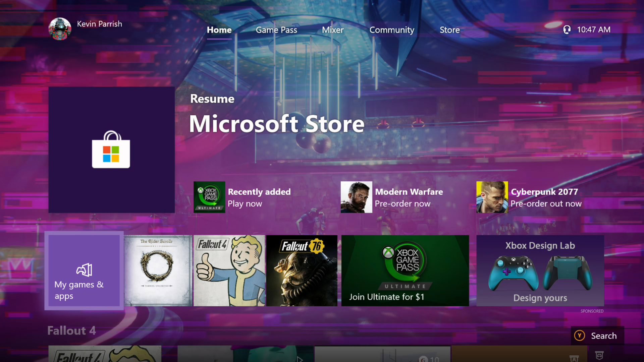644x362 pixels.
Task: Click the Cyberpunk 2077 cover icon
Action: [492, 197]
